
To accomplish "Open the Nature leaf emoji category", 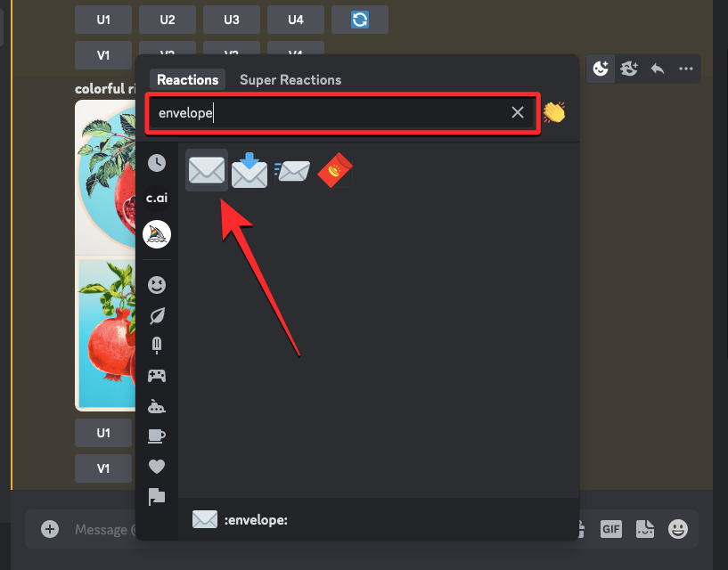I will tap(157, 315).
